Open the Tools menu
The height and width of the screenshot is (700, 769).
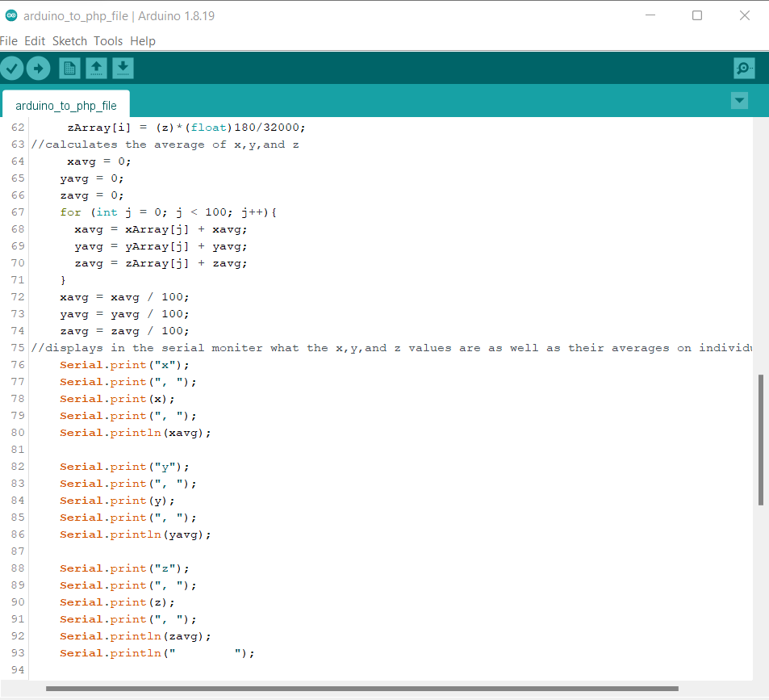pyautogui.click(x=108, y=41)
